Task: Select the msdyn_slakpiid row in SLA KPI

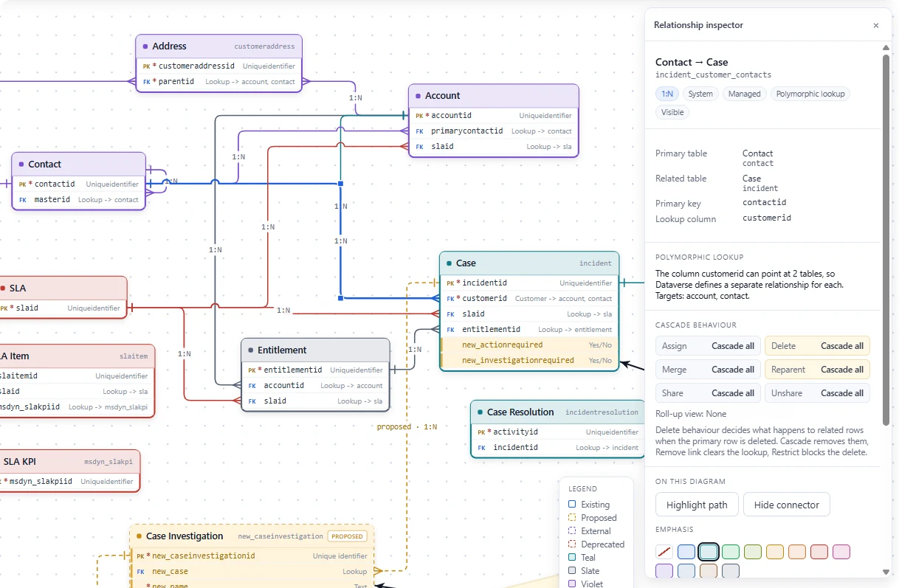Action: tap(69, 482)
